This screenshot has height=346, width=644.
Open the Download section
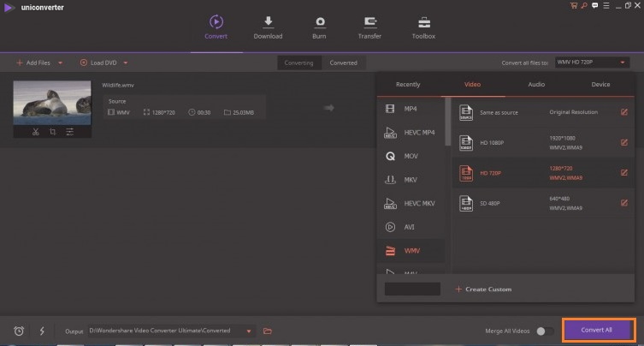click(x=268, y=27)
